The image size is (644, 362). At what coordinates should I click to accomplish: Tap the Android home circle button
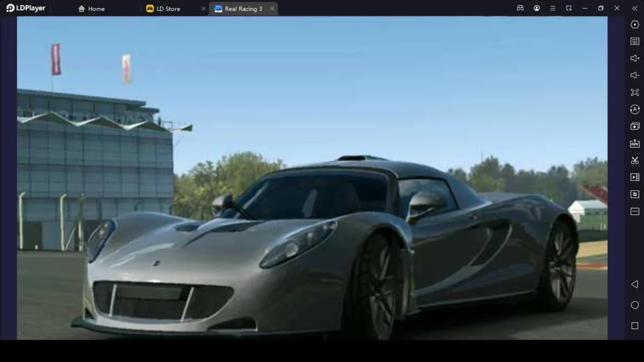tap(635, 305)
